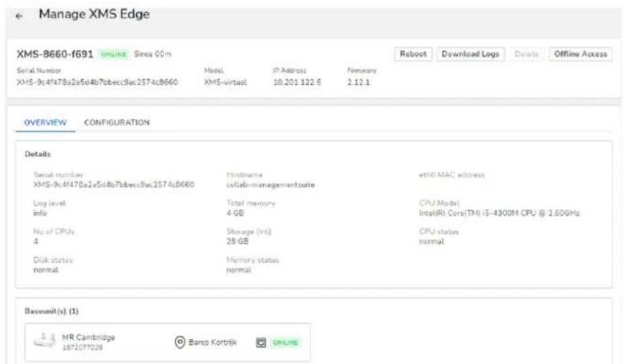Click the Storage value 28 GB
This screenshot has width=624, height=364.
(237, 242)
